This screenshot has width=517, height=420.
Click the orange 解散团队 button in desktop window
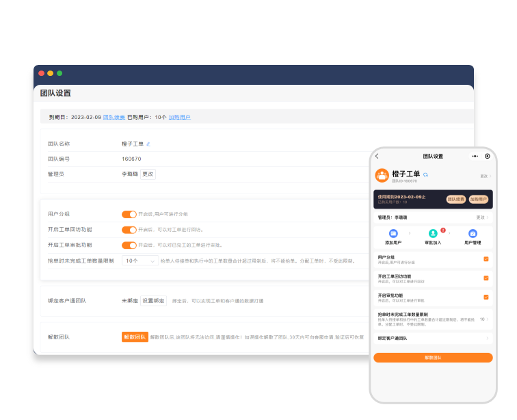click(135, 337)
